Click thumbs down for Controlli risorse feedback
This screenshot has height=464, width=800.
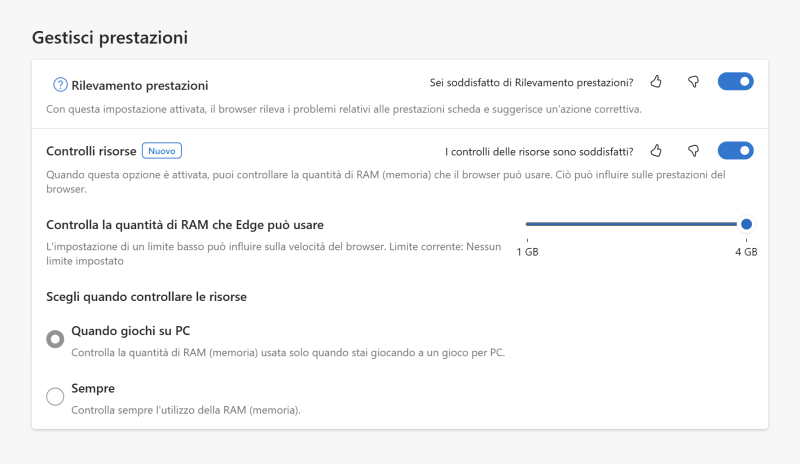point(692,151)
